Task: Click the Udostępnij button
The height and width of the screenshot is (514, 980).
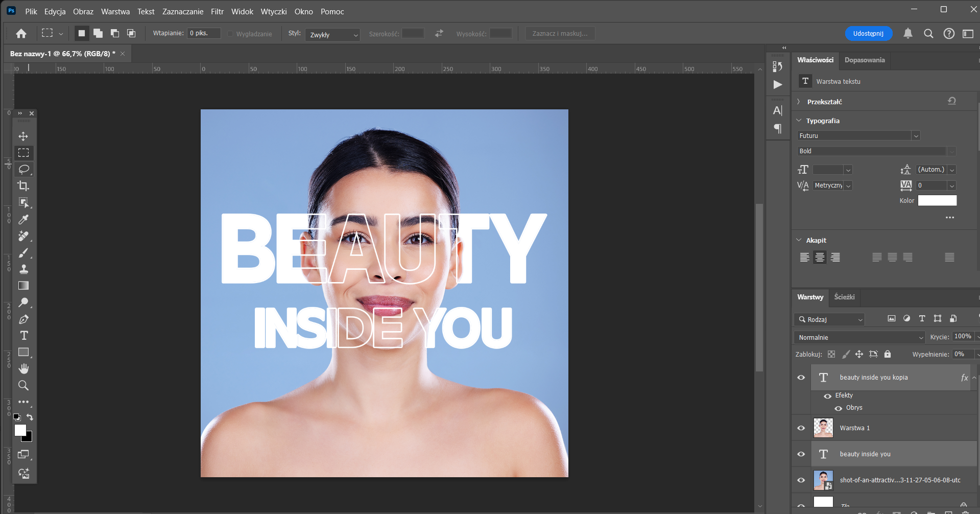Action: pyautogui.click(x=868, y=34)
